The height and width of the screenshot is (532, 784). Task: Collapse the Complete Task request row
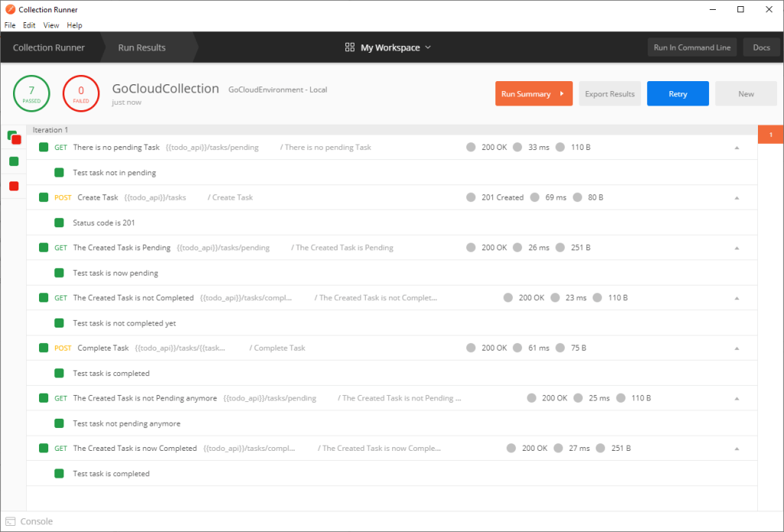[737, 348]
